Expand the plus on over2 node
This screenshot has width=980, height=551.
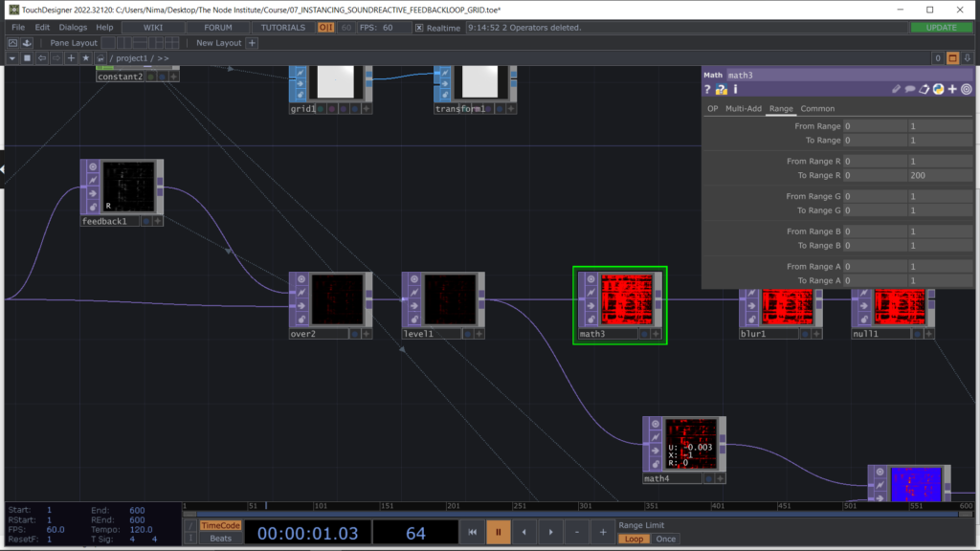(x=367, y=334)
